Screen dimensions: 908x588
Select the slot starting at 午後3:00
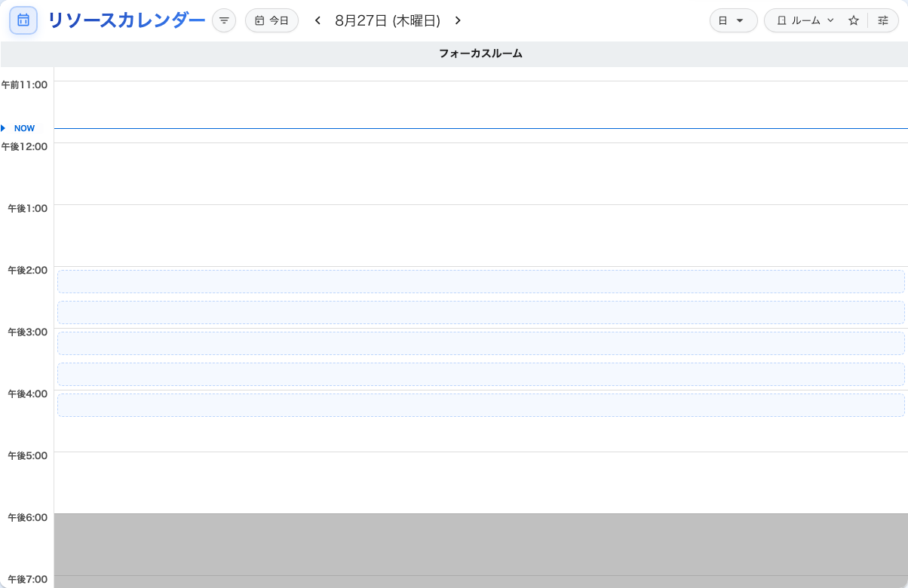(x=481, y=343)
